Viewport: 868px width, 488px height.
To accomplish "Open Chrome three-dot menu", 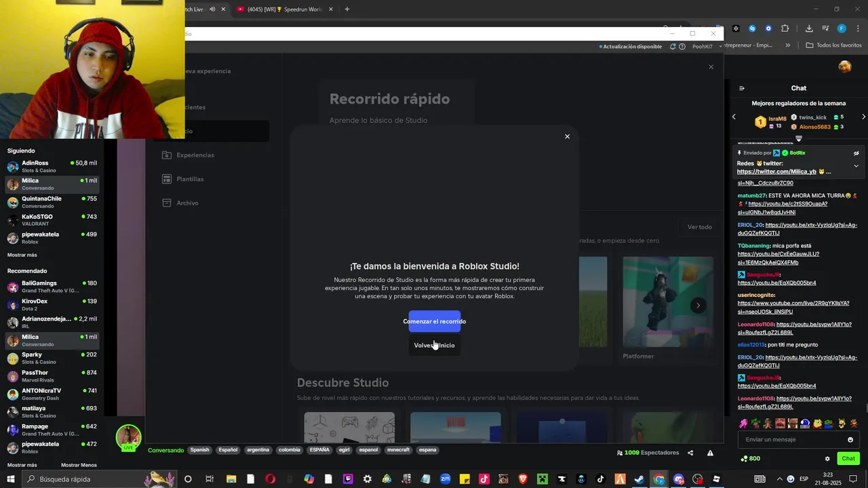I will point(859,28).
